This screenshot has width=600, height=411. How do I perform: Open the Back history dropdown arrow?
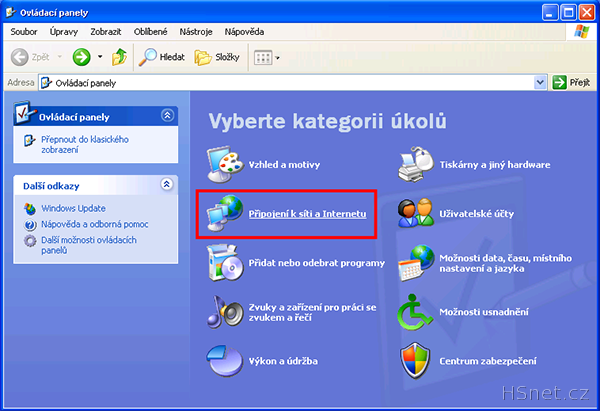(60, 57)
